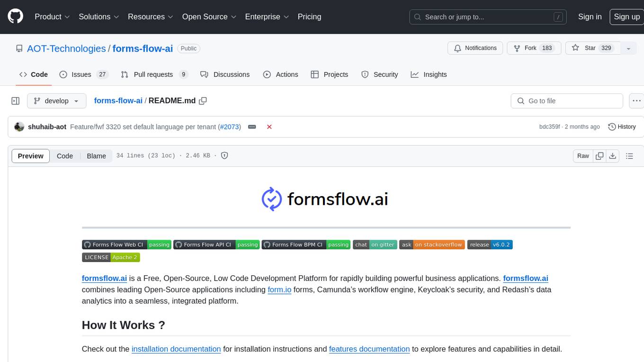This screenshot has height=362, width=644.
Task: Open the Raw file view
Action: 583,156
